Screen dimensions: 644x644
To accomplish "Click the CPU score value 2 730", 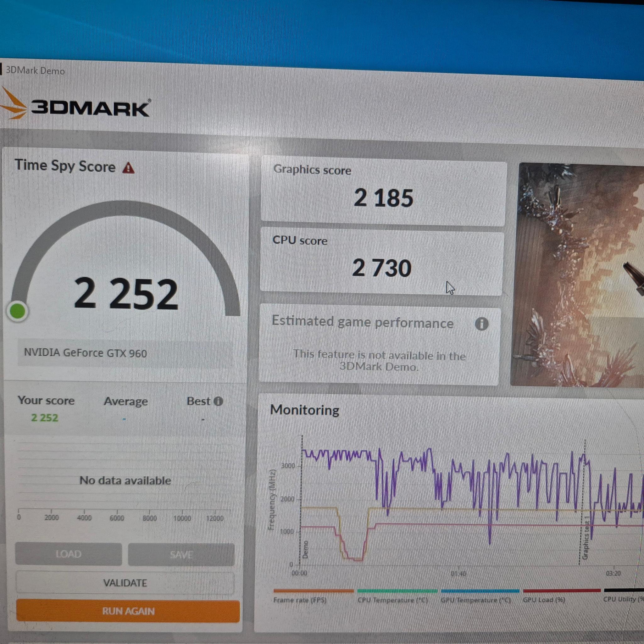I will coord(382,268).
